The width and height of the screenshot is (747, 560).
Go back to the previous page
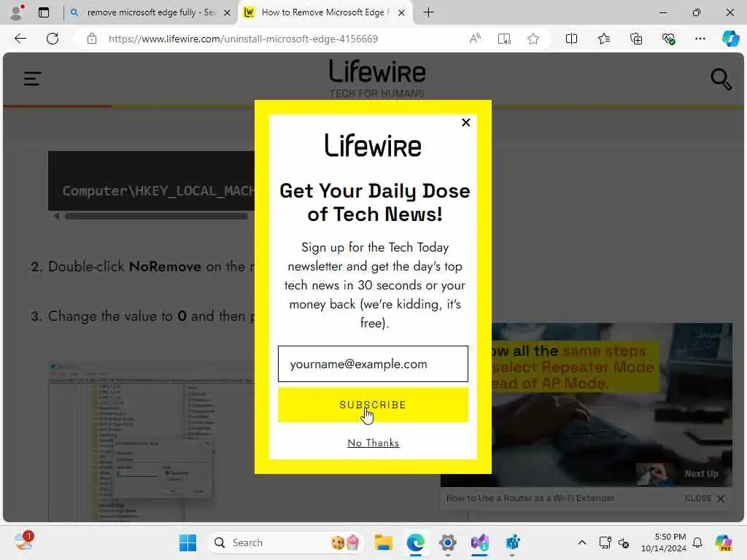(x=20, y=39)
